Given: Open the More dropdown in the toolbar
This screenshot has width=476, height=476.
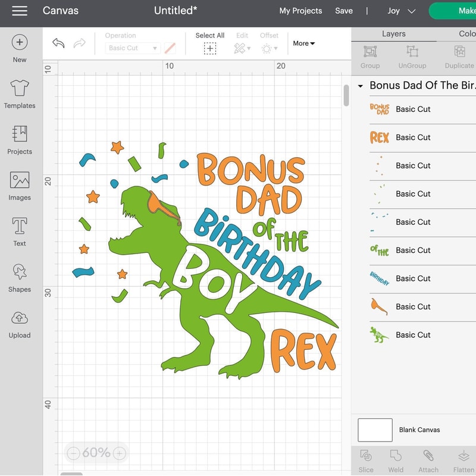Looking at the screenshot, I should 303,43.
